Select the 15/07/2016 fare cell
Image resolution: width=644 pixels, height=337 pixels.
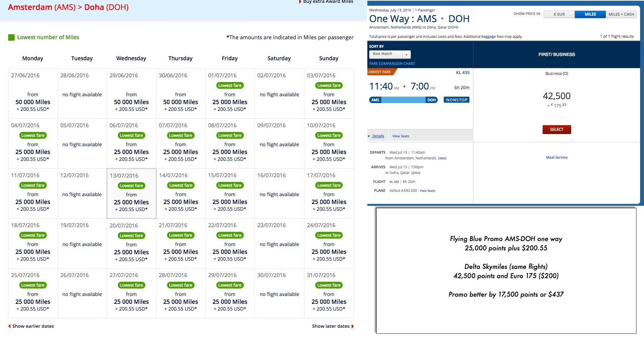pos(230,193)
